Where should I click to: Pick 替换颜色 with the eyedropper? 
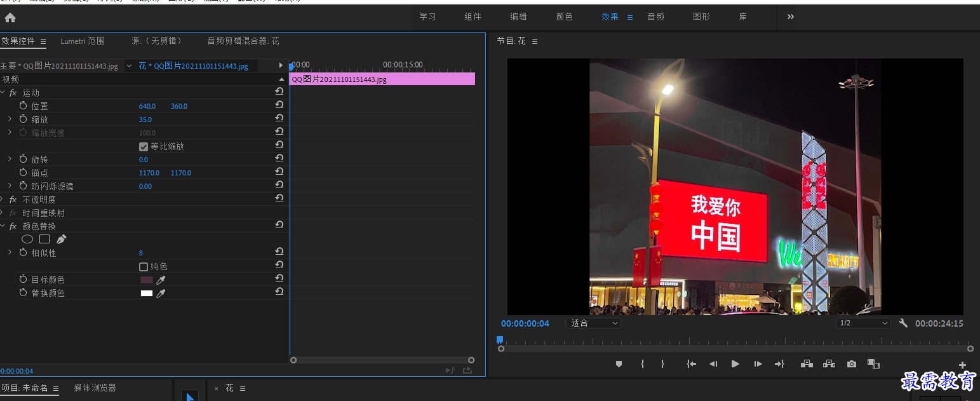tap(161, 293)
